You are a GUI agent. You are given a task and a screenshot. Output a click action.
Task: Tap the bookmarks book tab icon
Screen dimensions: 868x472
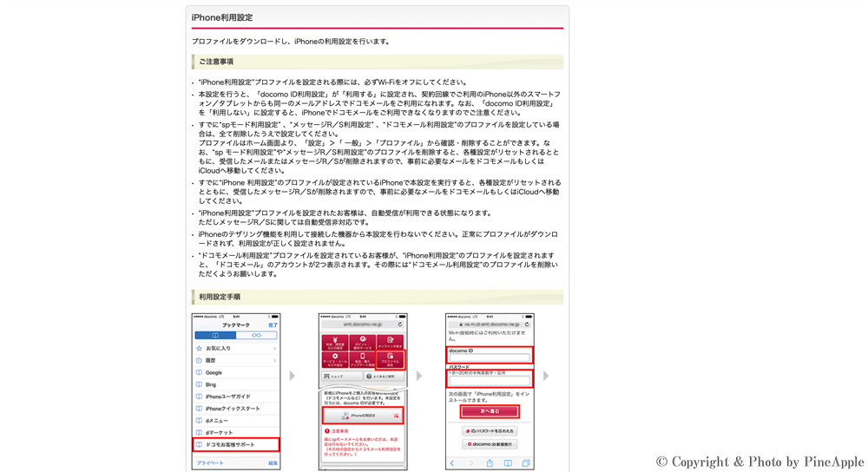[215, 335]
